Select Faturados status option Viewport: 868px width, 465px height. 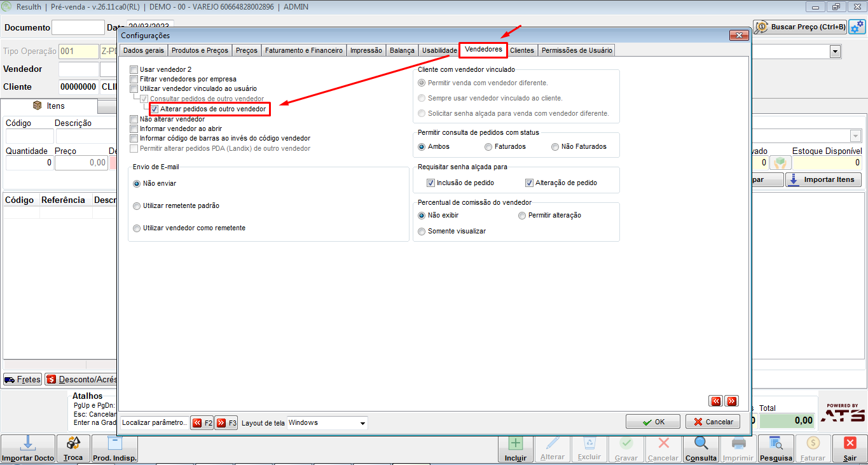[488, 146]
